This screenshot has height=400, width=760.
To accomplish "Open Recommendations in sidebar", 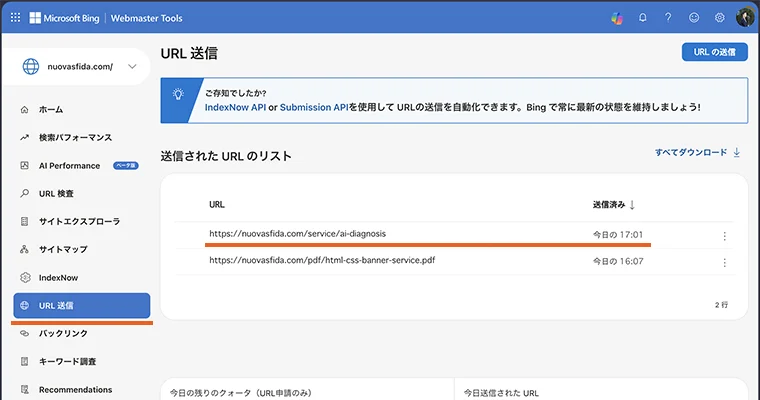I will pyautogui.click(x=76, y=390).
